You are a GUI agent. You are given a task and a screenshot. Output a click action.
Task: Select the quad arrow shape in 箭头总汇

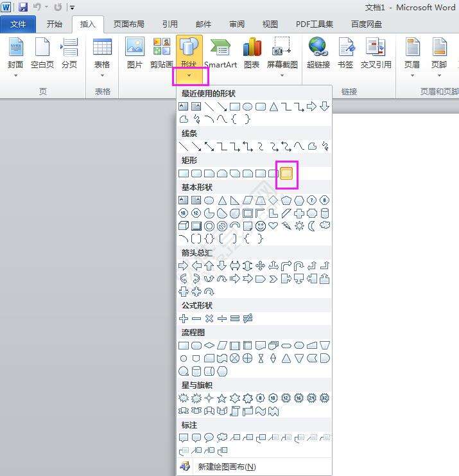(260, 266)
